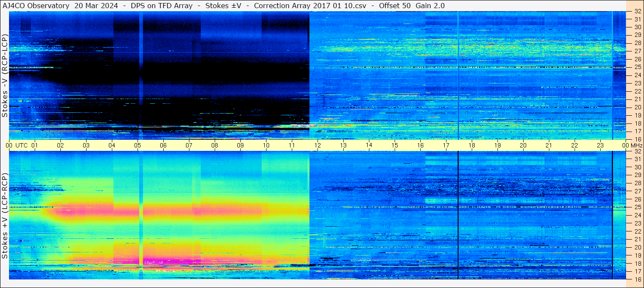The width and height of the screenshot is (644, 288).
Task: Click the 09 hour tick on UTC axis
Action: coord(240,145)
